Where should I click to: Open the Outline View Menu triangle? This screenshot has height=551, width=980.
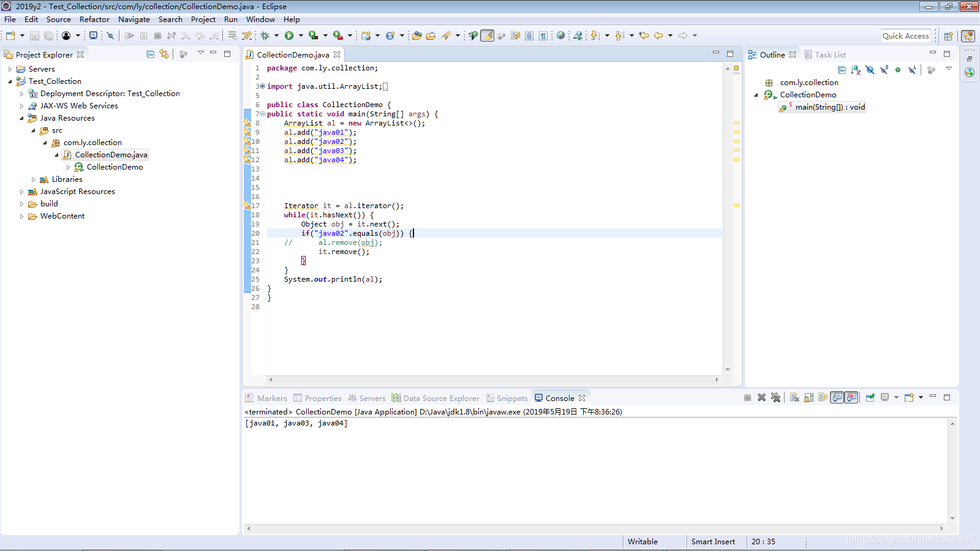[949, 69]
